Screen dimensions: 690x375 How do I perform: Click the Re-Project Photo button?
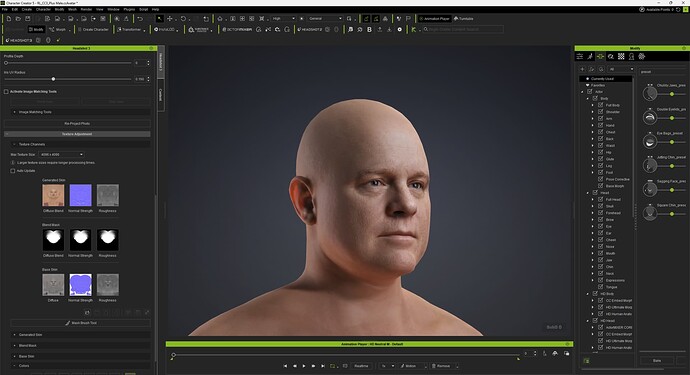[77, 124]
